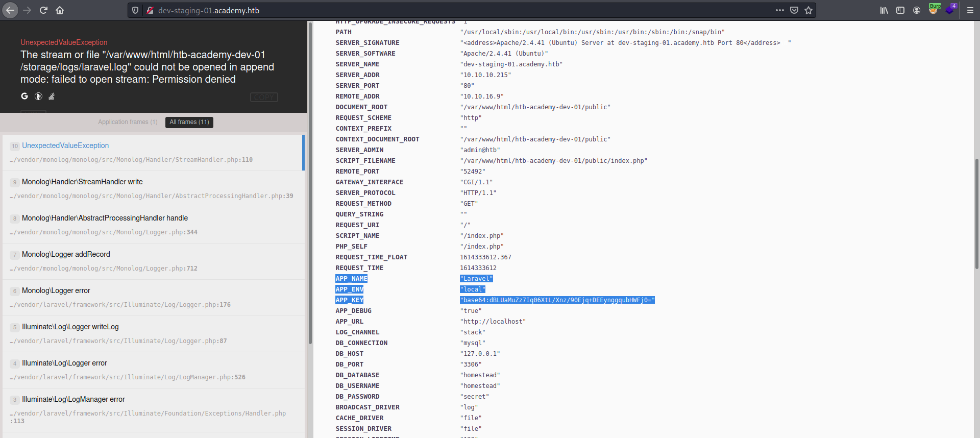Image resolution: width=980 pixels, height=438 pixels.
Task: Click the SERVER_ADMIN "admin@htb" value
Action: pyautogui.click(x=480, y=150)
